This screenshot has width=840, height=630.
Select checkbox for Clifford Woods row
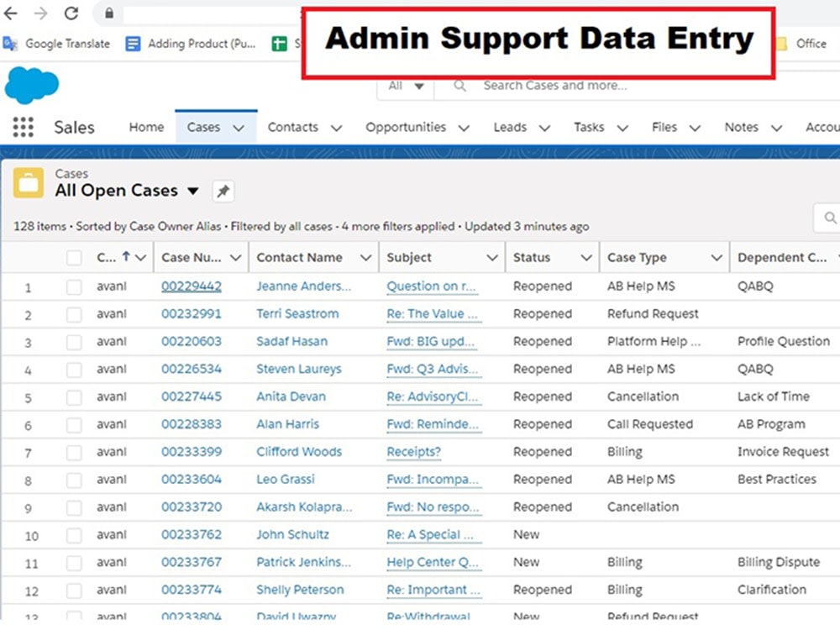74,453
